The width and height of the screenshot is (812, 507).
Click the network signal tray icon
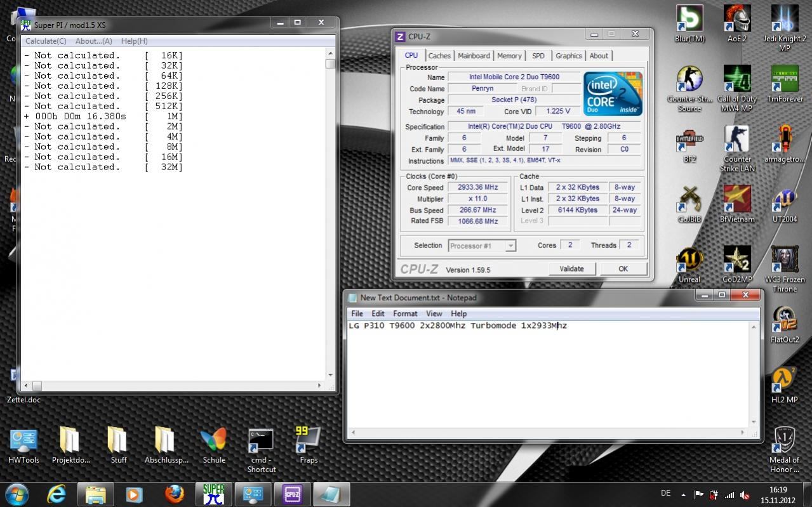pyautogui.click(x=730, y=495)
